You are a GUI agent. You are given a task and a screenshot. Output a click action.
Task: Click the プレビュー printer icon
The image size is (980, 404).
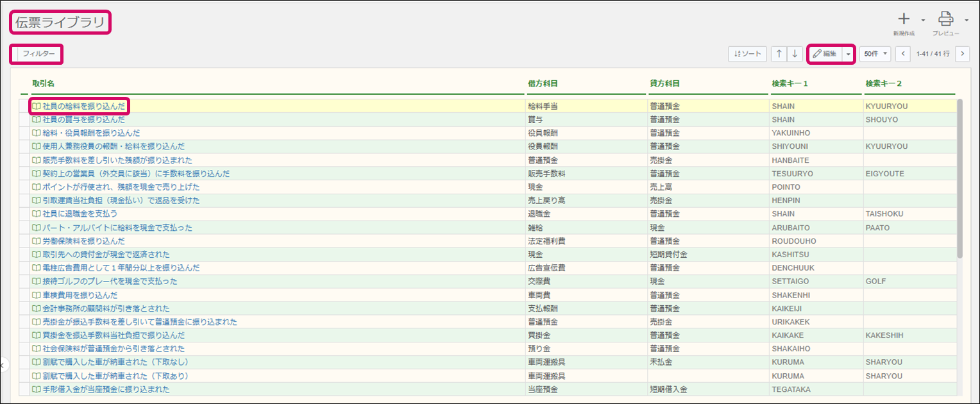click(946, 19)
